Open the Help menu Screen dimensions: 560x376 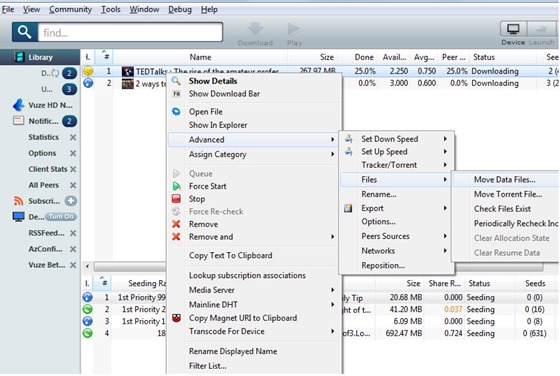[x=209, y=9]
